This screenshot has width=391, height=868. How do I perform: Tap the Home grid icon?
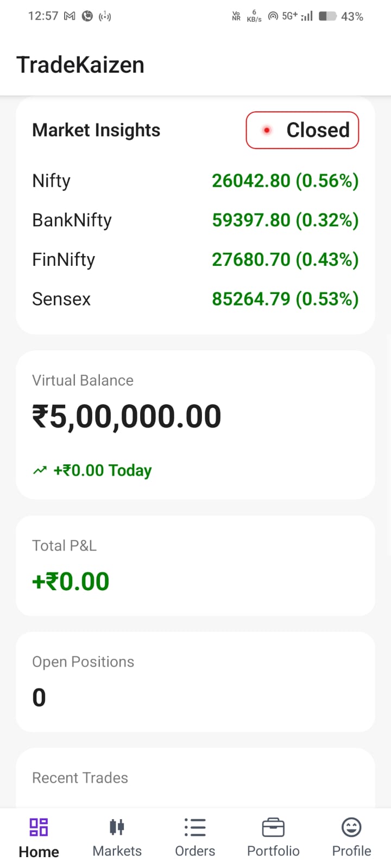(39, 827)
